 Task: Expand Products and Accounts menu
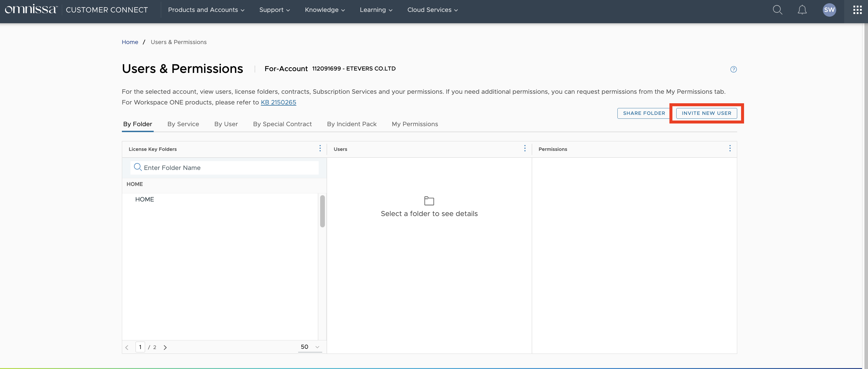pos(206,10)
